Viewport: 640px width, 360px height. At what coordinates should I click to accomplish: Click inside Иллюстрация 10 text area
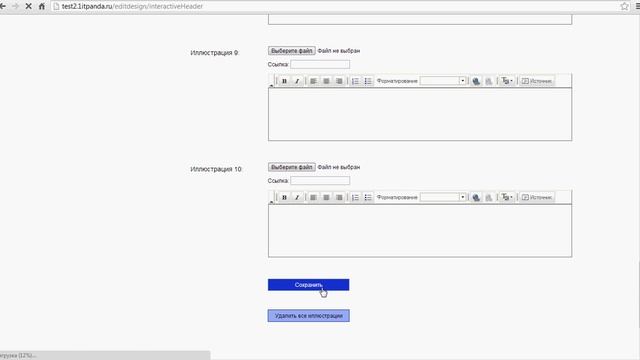coord(420,231)
